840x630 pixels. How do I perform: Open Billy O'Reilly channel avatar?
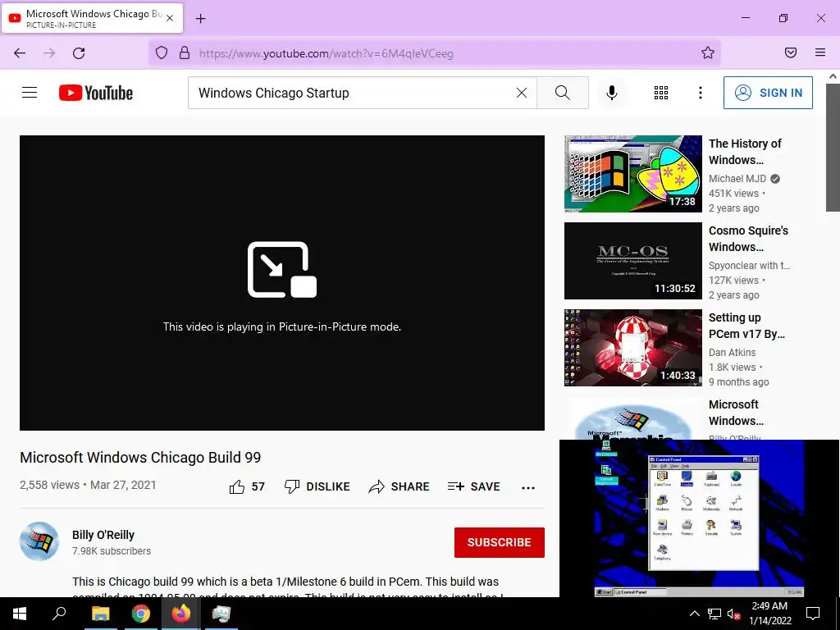39,541
